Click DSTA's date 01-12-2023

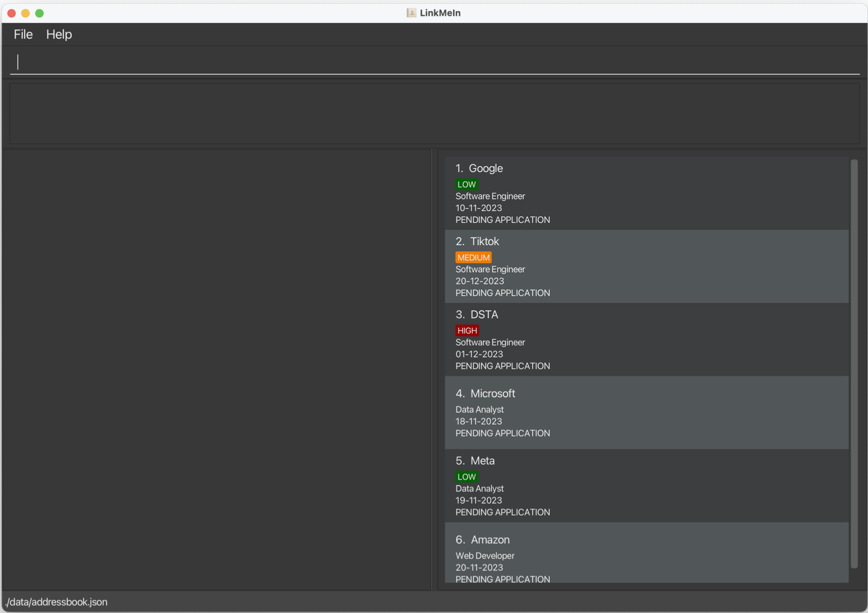(479, 355)
